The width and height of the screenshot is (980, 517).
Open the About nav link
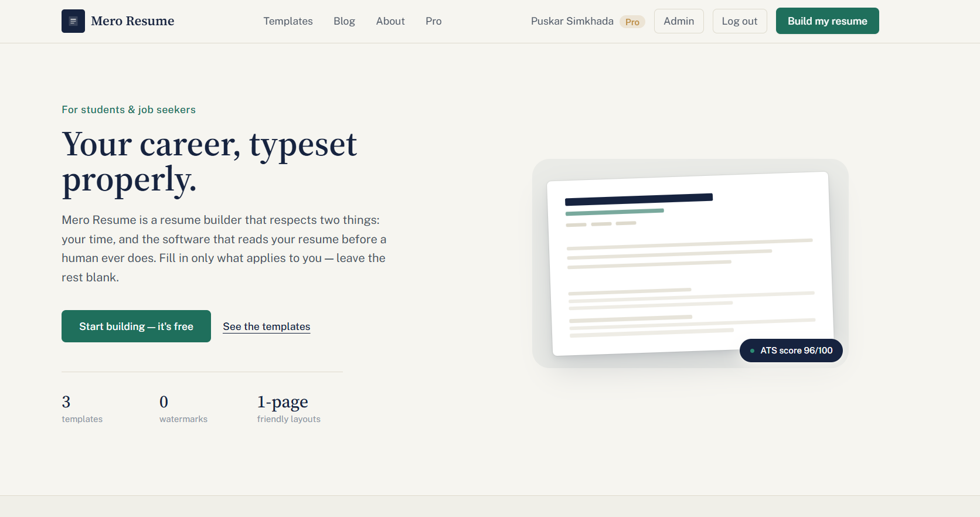(390, 21)
